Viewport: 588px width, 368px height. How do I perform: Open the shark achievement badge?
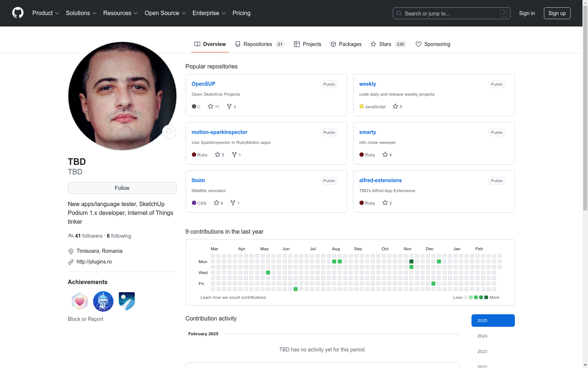(103, 302)
